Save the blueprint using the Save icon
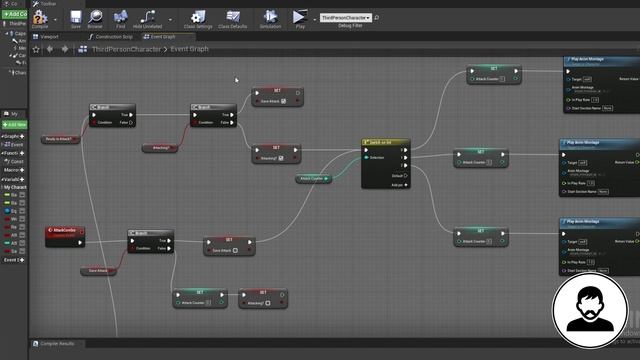This screenshot has height=360, width=640. pos(76,18)
